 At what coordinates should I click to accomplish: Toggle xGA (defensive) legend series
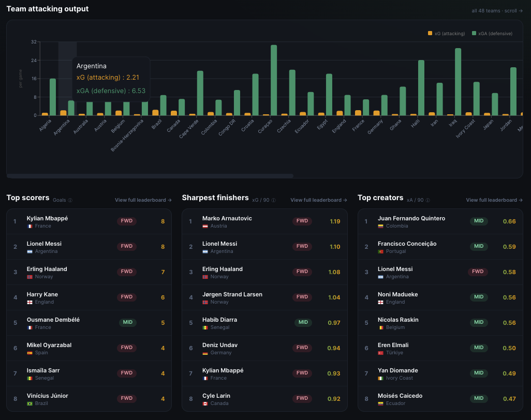pos(492,34)
